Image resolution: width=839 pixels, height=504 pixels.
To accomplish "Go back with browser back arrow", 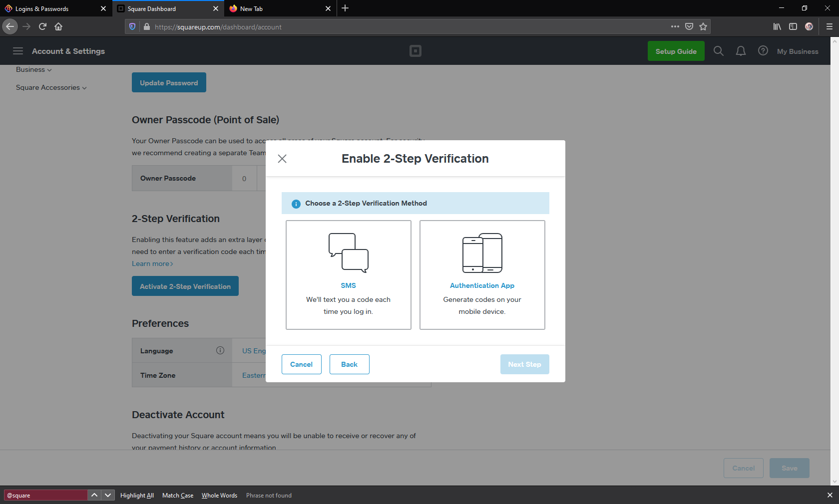I will [x=10, y=26].
